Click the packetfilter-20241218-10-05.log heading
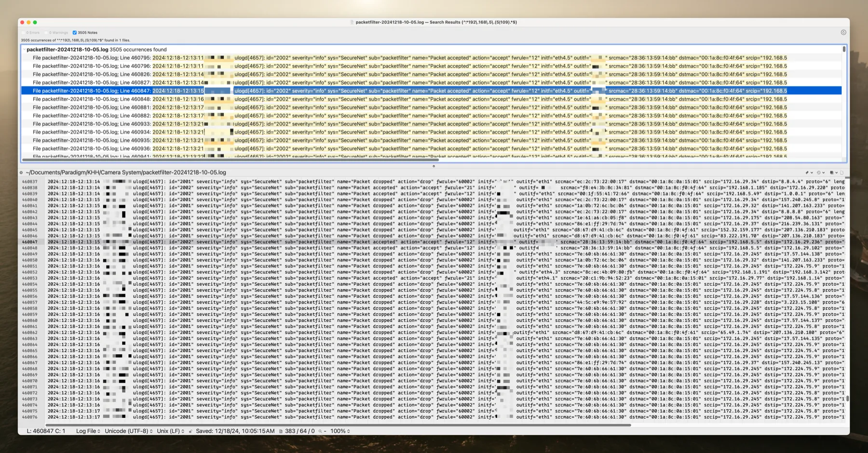This screenshot has height=453, width=868. pos(67,49)
